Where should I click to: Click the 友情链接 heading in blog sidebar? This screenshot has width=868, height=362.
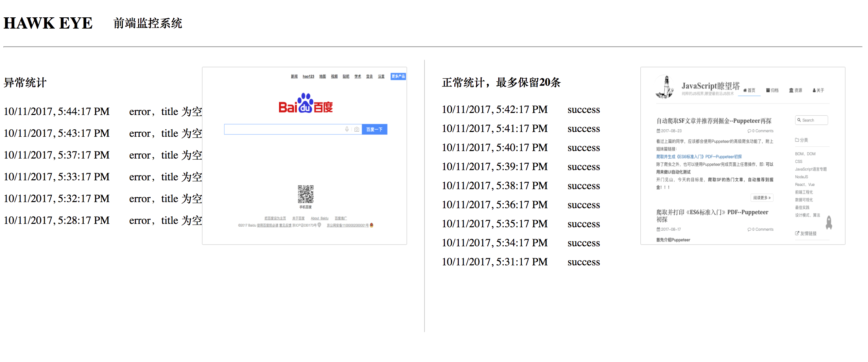pos(805,233)
